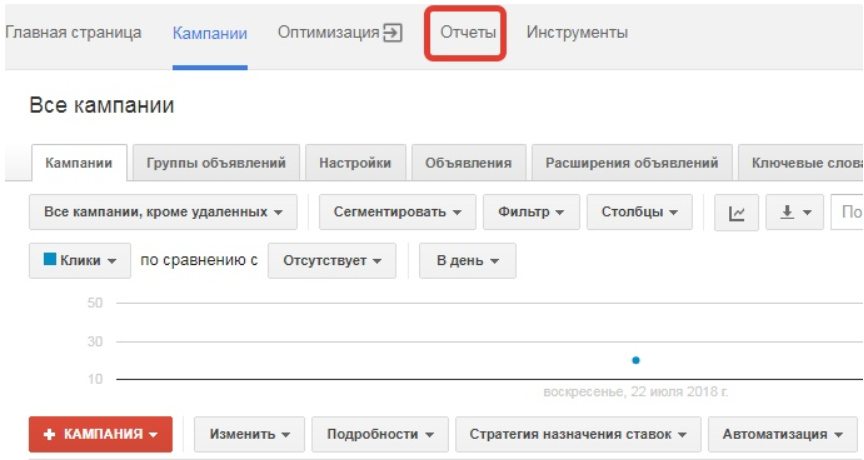Expand Все кампании, кроме удаленных dropdown
864x460 pixels.
coord(163,212)
